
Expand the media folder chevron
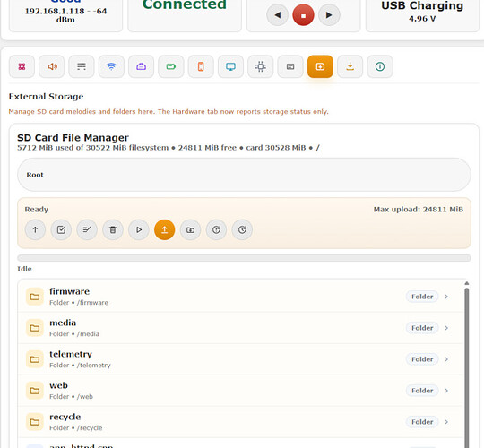(x=446, y=328)
